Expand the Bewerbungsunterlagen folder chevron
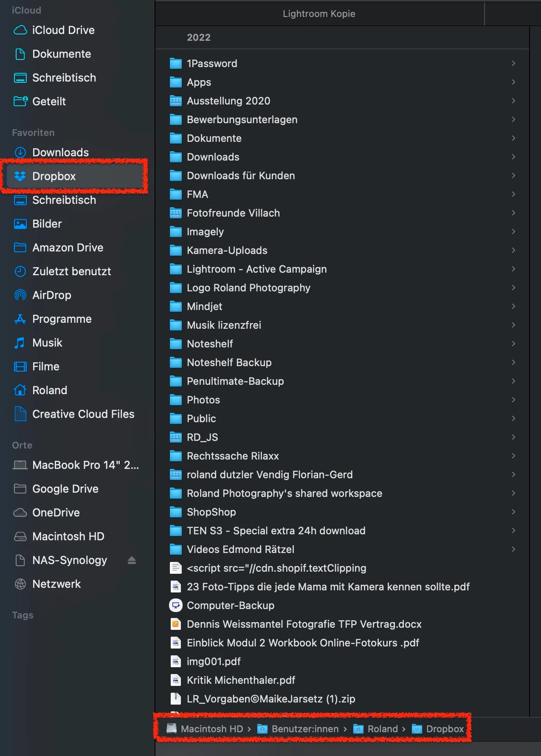Screen dimensions: 541x756 pyautogui.click(x=513, y=119)
